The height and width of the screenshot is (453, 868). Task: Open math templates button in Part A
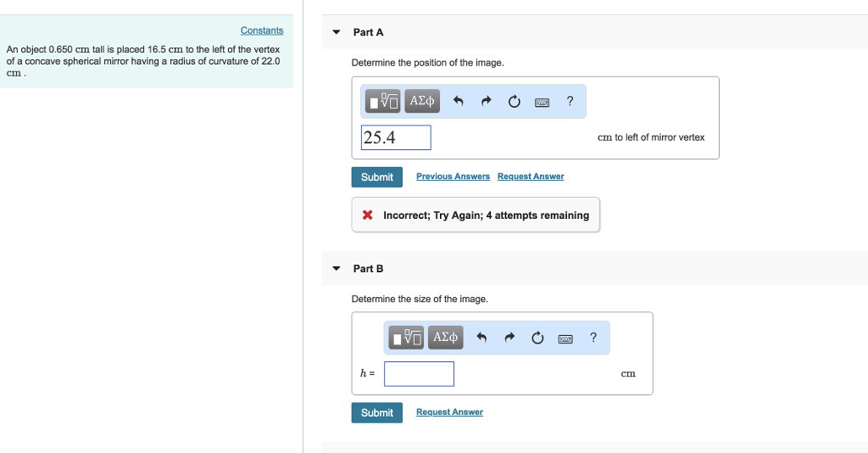[x=384, y=102]
